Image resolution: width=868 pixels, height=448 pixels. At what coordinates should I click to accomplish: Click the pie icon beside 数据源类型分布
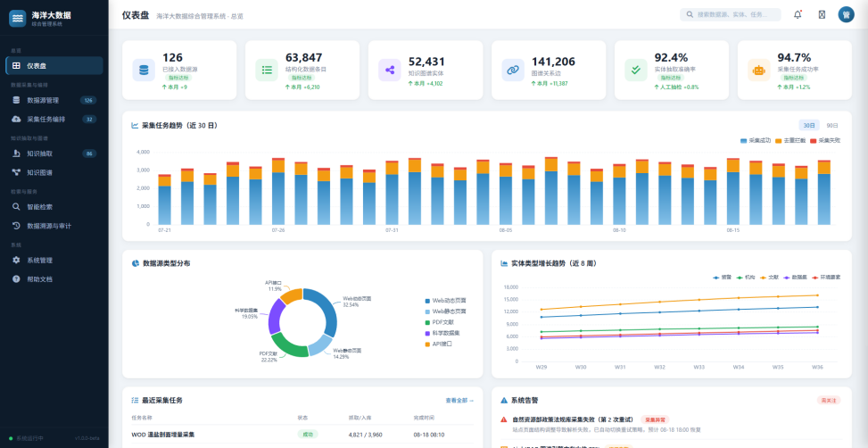pos(135,263)
